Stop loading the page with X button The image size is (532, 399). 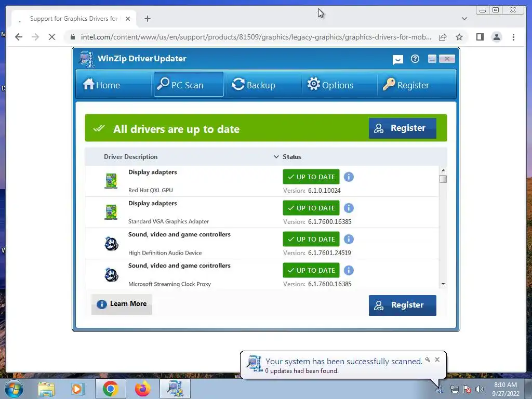(x=52, y=37)
